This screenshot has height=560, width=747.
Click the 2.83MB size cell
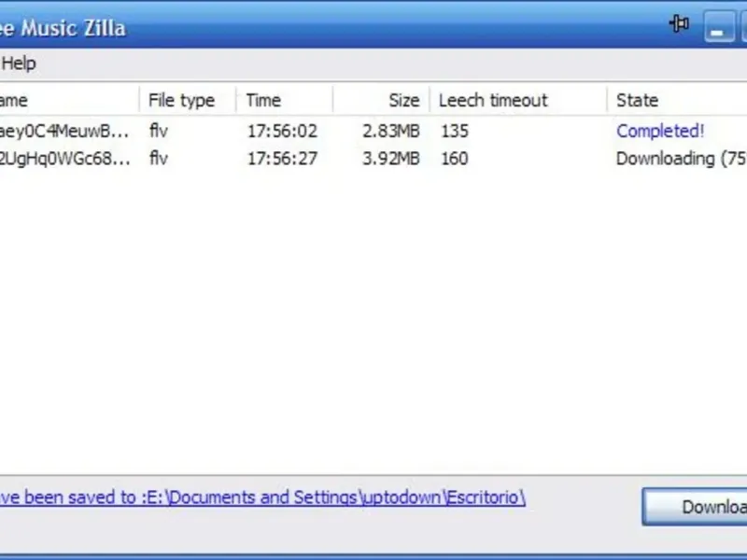point(391,131)
